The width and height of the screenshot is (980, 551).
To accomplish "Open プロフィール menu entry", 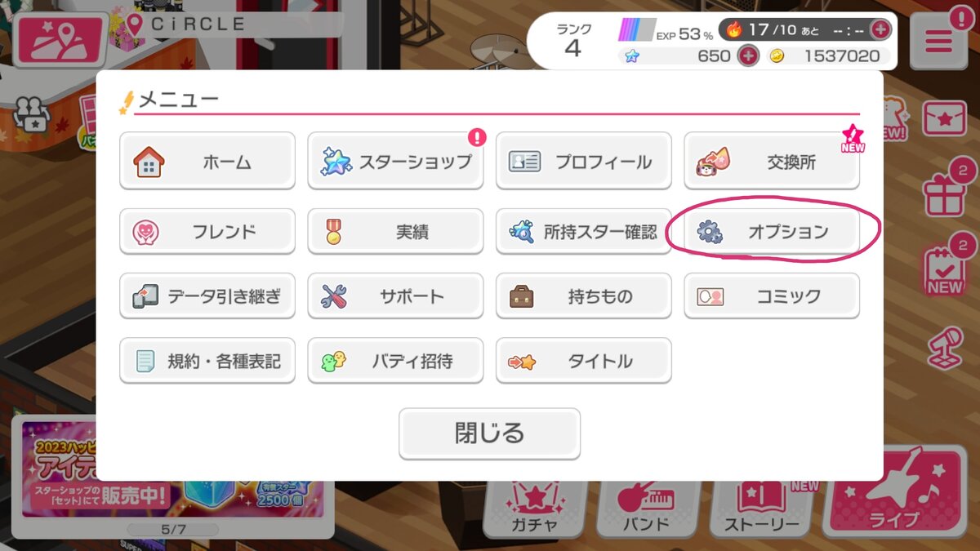I will [584, 161].
